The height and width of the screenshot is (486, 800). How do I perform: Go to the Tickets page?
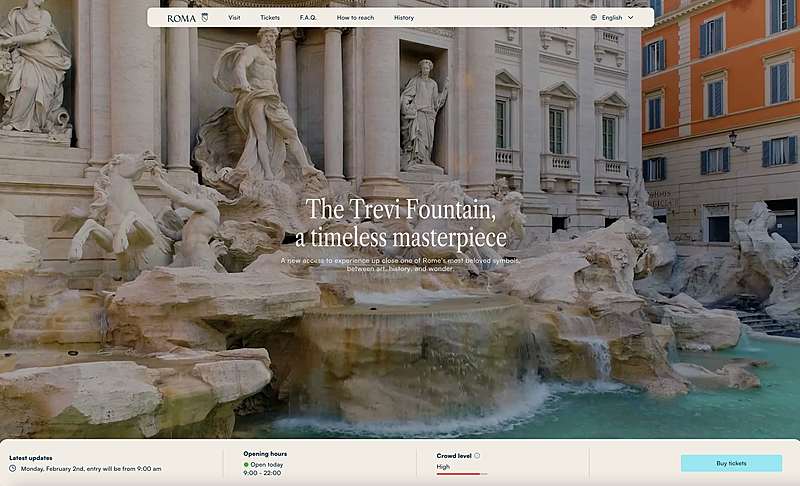(x=270, y=18)
